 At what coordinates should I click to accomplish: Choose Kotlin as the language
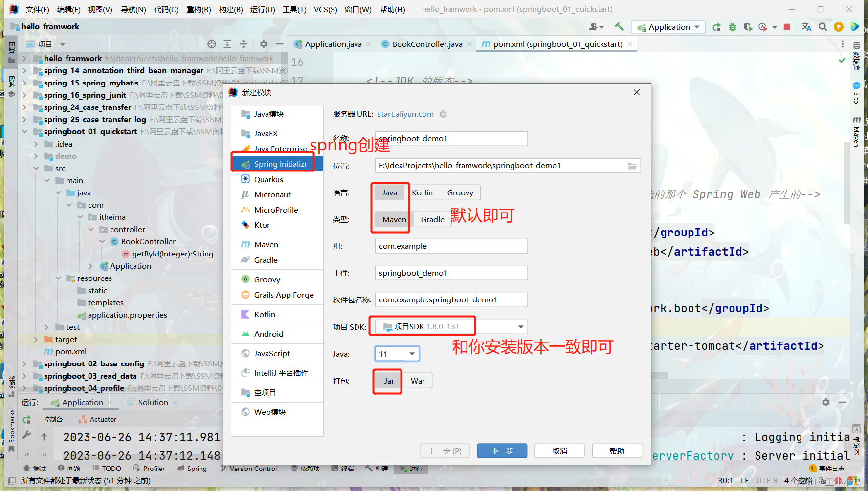point(423,192)
